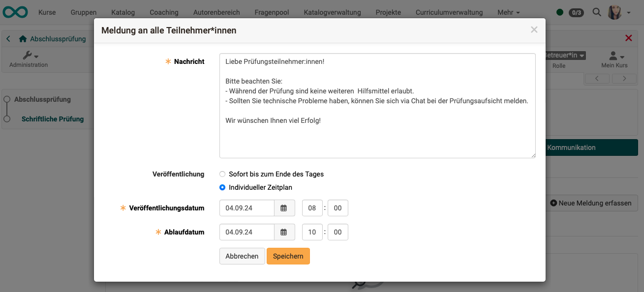Click the Abschlussprüfung home icon
Image resolution: width=644 pixels, height=292 pixels.
23,39
